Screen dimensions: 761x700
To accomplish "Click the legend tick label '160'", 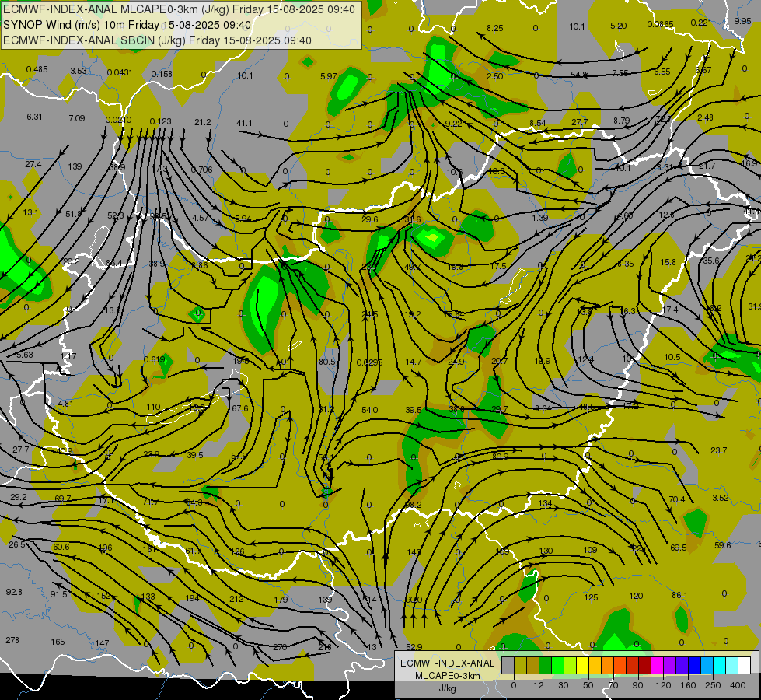I will tap(688, 686).
